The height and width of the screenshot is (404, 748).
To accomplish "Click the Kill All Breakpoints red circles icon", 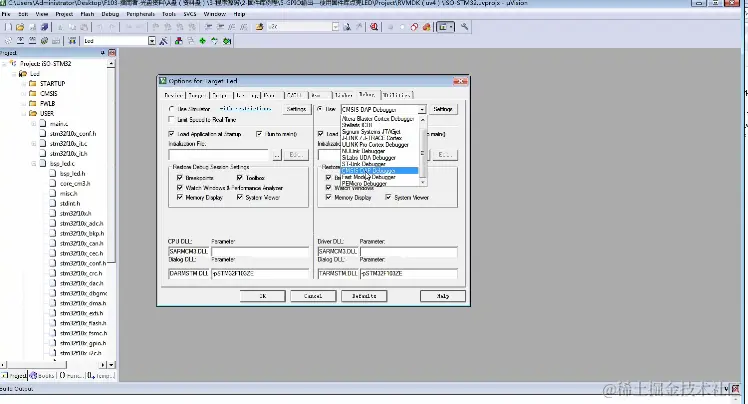I will click(426, 27).
